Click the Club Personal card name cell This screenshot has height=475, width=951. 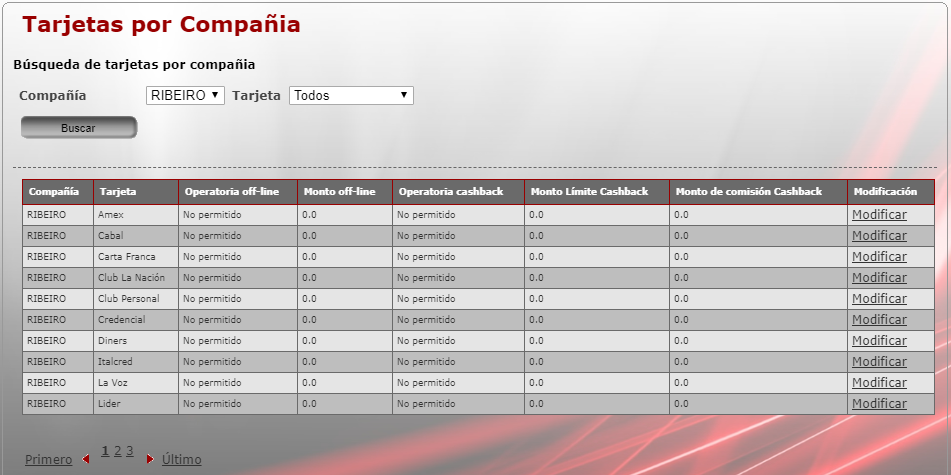click(136, 298)
